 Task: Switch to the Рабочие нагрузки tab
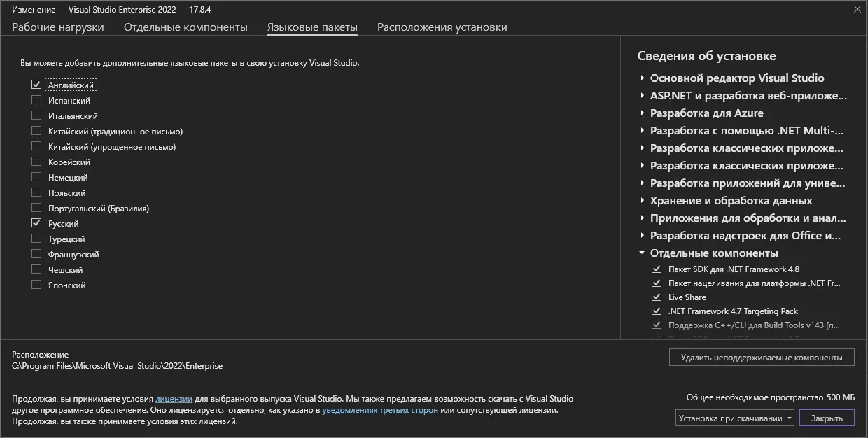click(58, 27)
